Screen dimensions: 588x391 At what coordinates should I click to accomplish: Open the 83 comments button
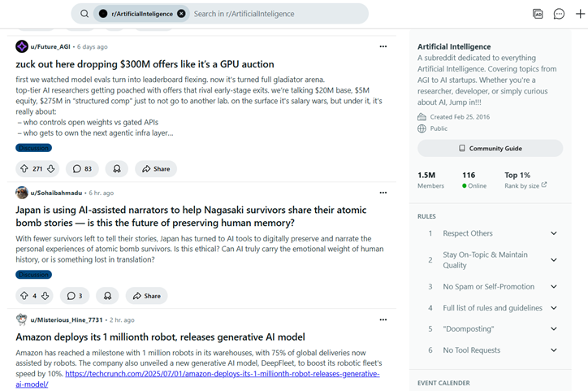(x=82, y=169)
